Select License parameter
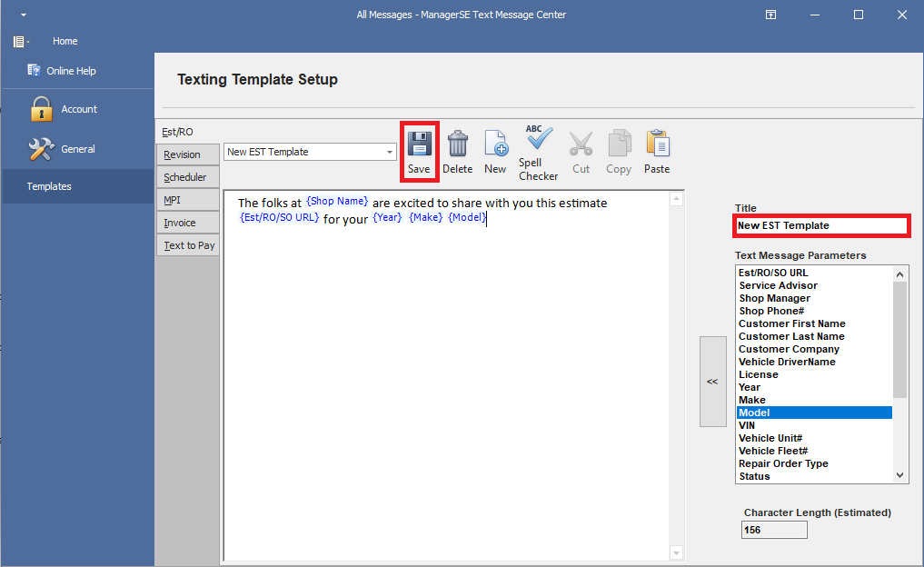 click(x=814, y=375)
